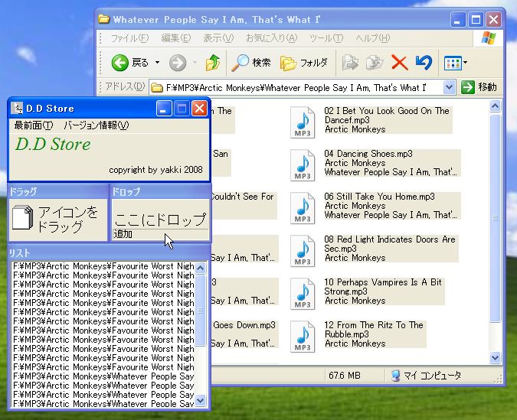Go up one folder level icon
Viewport: 517px width, 420px height.
point(213,63)
